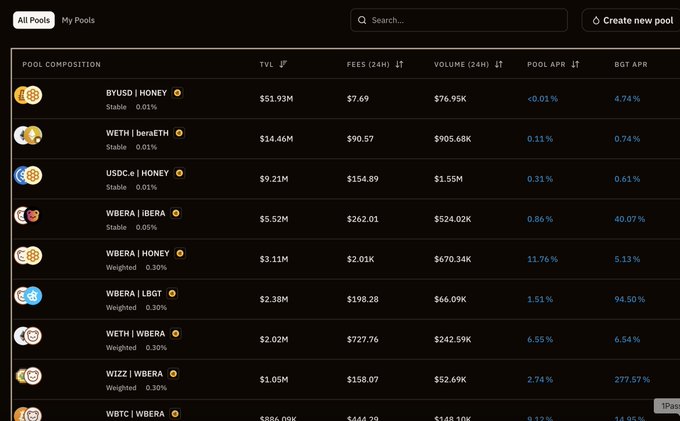The width and height of the screenshot is (680, 421).
Task: Click the reward badge next to WIZZ | WBERA
Action: point(173,373)
